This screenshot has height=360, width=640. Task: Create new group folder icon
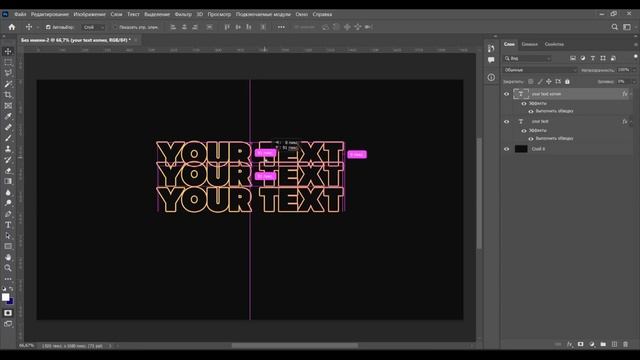click(603, 344)
